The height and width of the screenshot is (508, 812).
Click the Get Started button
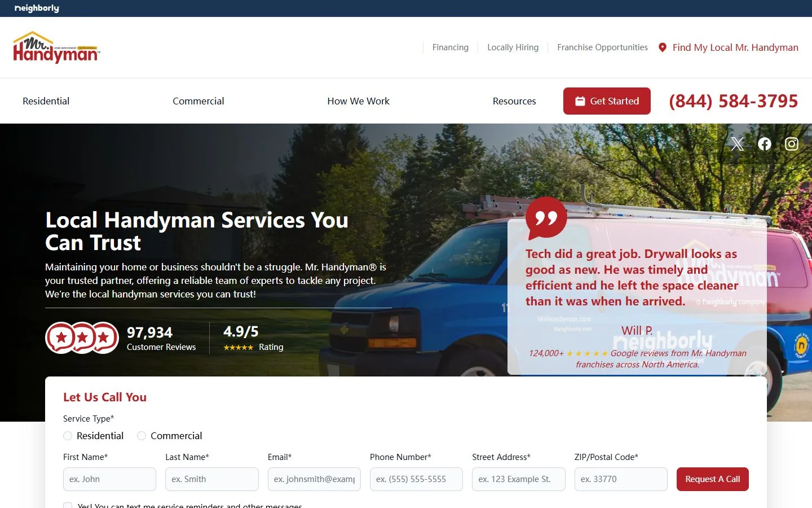tap(607, 101)
